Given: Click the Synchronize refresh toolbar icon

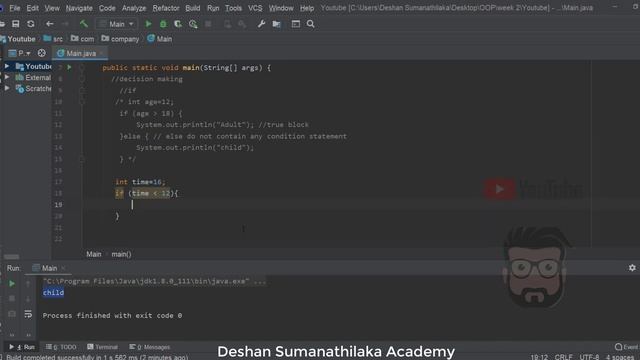Looking at the screenshot, I should pyautogui.click(x=31, y=24).
